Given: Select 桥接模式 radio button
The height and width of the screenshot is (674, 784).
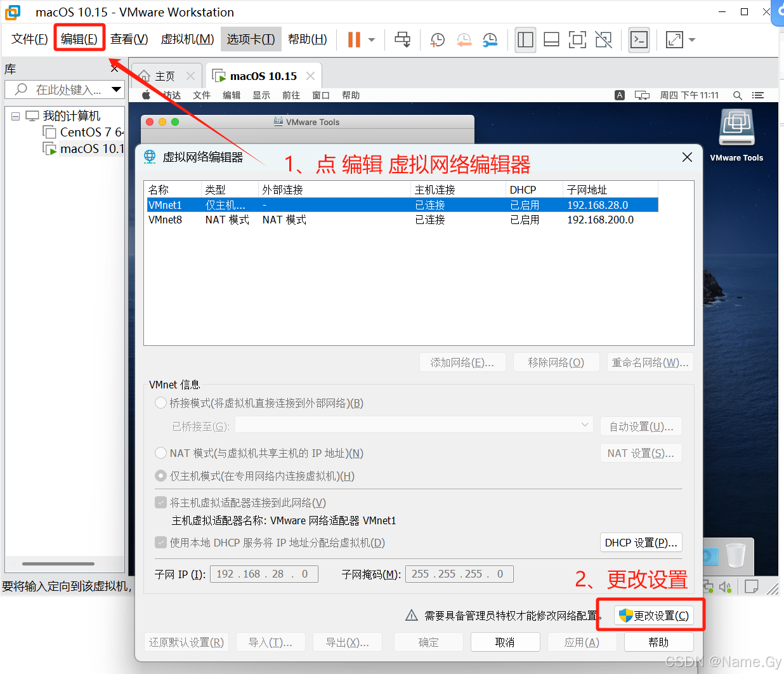Looking at the screenshot, I should [x=161, y=403].
